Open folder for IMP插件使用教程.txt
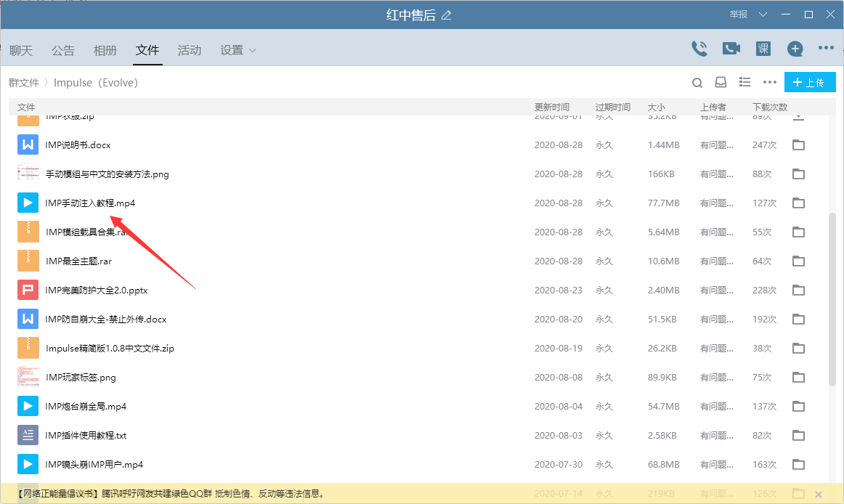The width and height of the screenshot is (844, 504). (799, 436)
